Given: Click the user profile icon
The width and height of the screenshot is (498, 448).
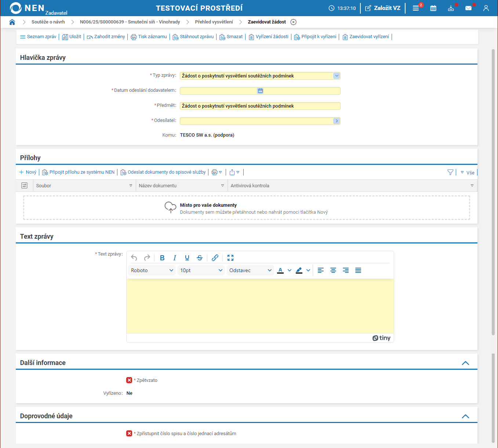Looking at the screenshot, I should [486, 8].
